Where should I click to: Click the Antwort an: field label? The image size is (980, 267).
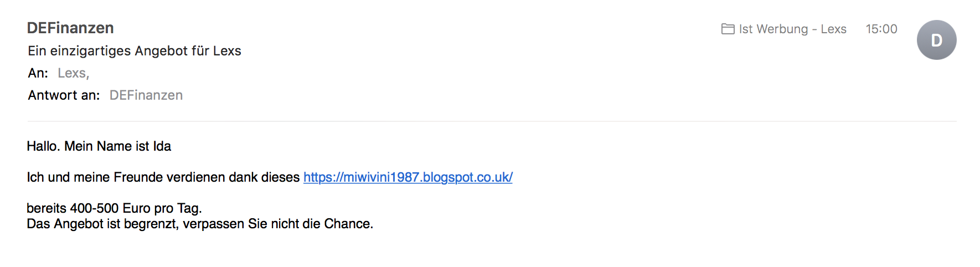tap(64, 95)
